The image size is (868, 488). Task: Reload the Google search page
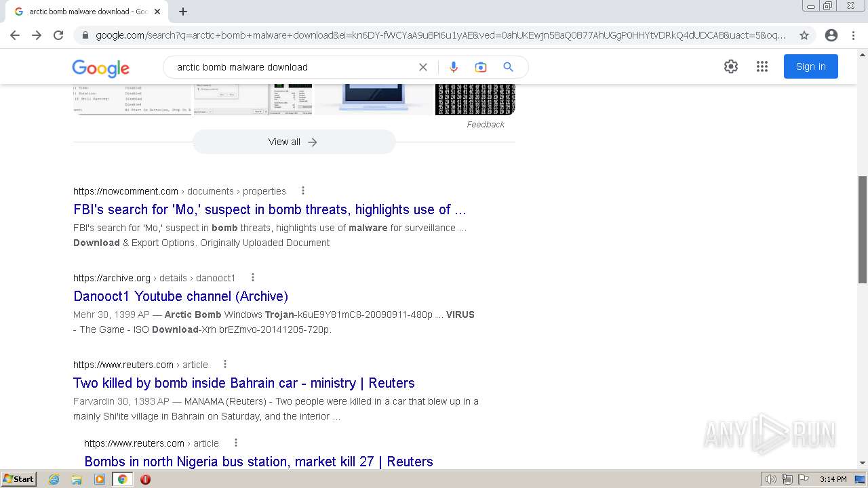click(x=58, y=35)
